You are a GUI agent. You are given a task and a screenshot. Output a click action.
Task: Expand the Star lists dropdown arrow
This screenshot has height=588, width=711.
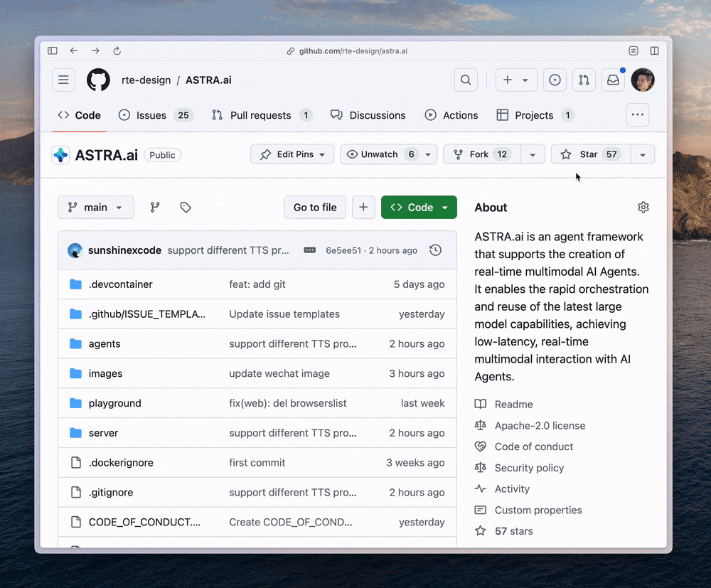[x=643, y=154]
